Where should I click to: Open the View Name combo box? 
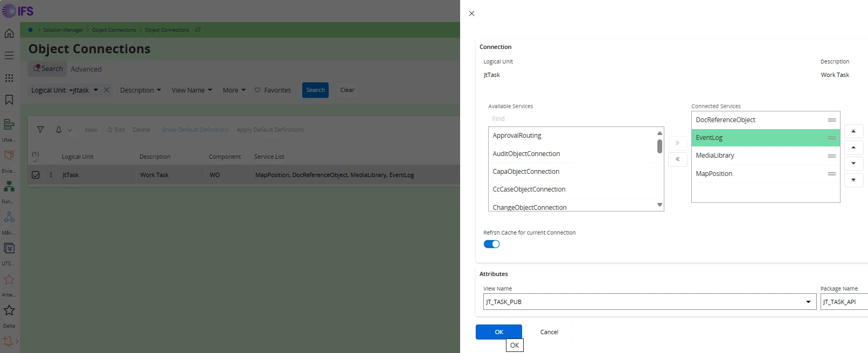[650, 302]
